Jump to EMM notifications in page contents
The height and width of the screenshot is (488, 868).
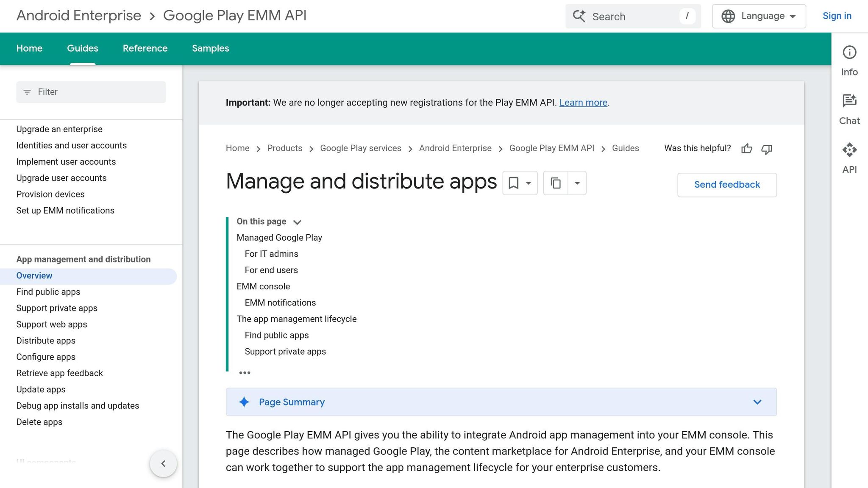click(x=280, y=303)
